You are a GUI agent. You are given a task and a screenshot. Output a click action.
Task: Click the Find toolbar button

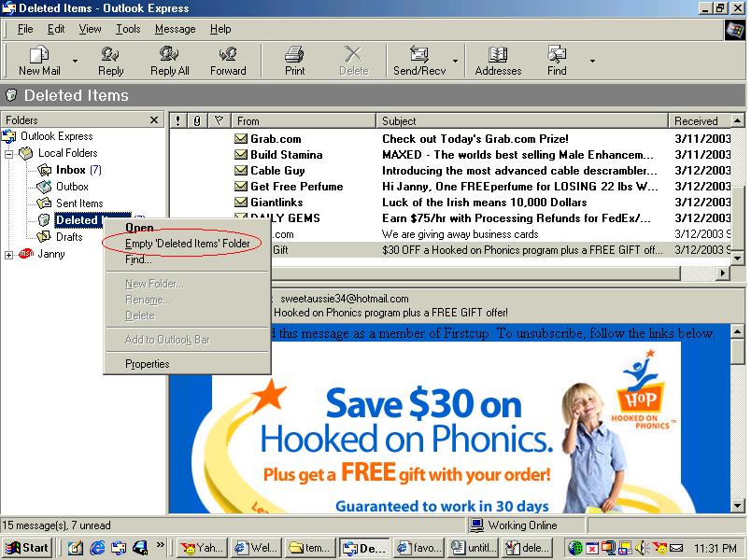point(557,61)
